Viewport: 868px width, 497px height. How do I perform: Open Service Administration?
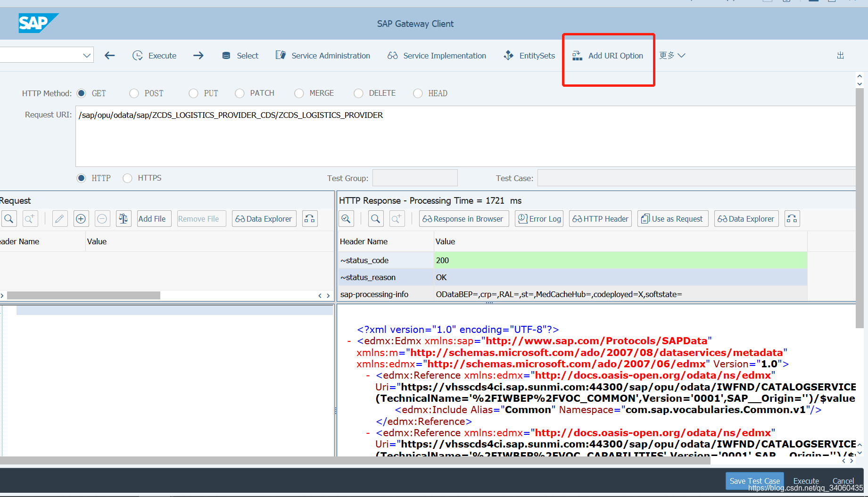point(323,56)
